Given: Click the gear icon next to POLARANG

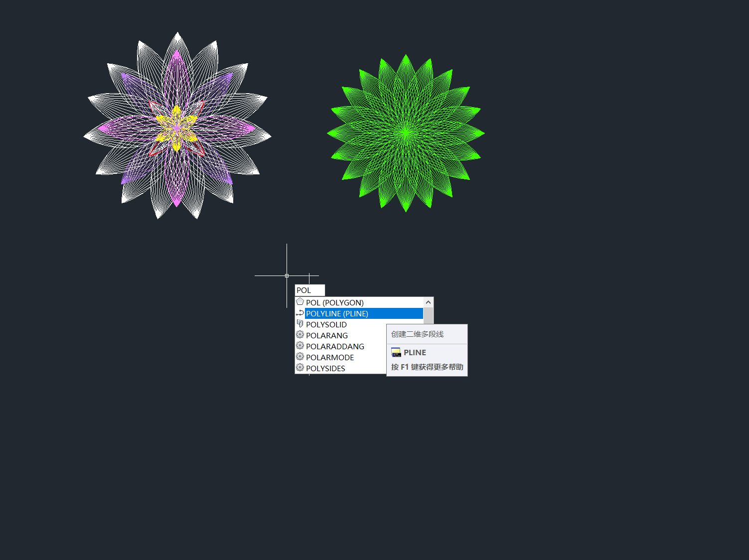Looking at the screenshot, I should [x=300, y=334].
